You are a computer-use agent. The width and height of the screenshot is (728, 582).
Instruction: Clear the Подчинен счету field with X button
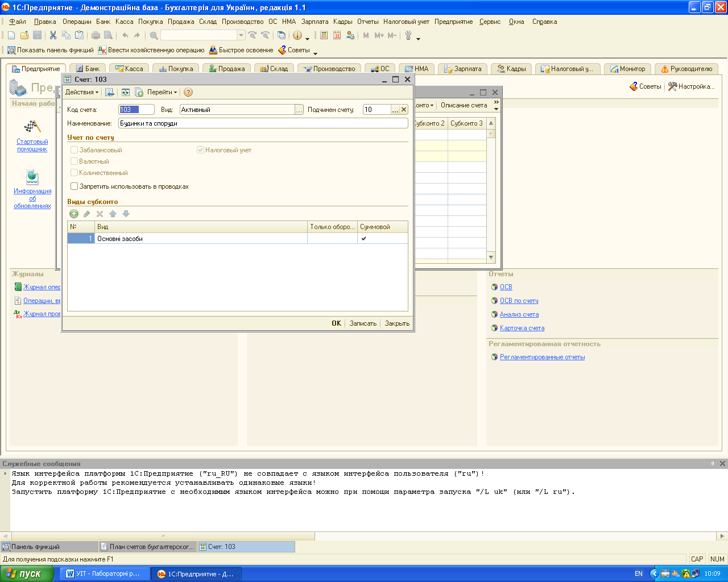(x=404, y=110)
